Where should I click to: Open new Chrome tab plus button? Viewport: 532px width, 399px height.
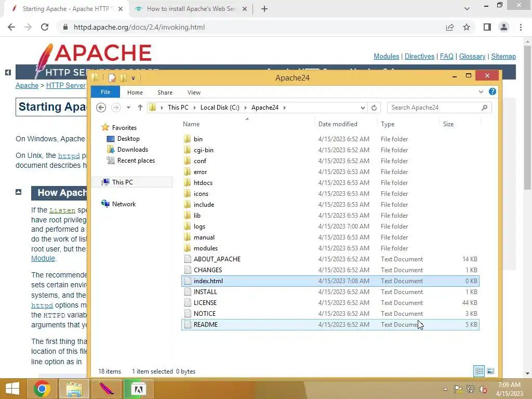click(x=264, y=9)
